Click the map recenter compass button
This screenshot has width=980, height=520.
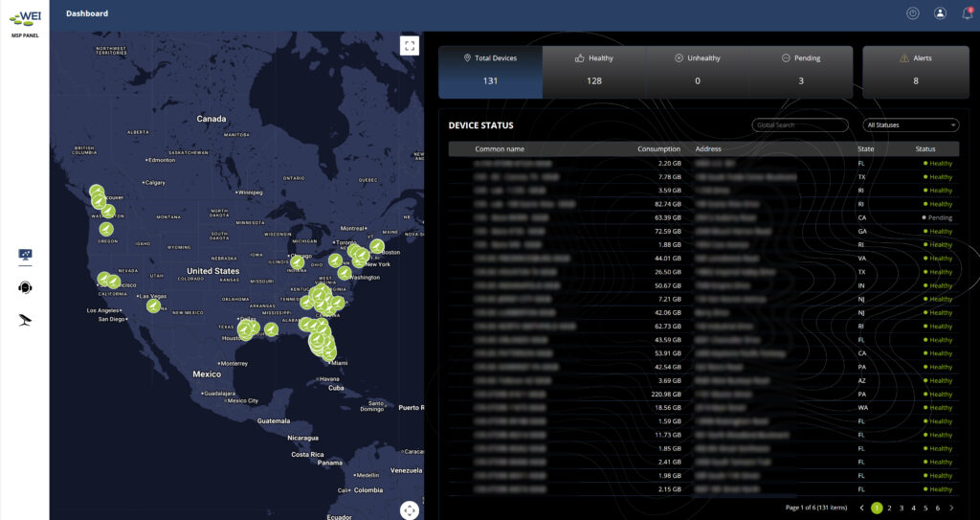410,510
